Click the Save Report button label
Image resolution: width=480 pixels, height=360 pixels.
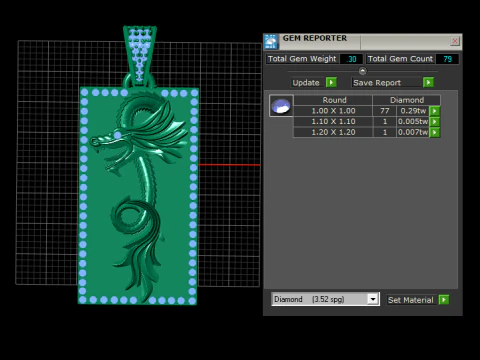(x=377, y=83)
